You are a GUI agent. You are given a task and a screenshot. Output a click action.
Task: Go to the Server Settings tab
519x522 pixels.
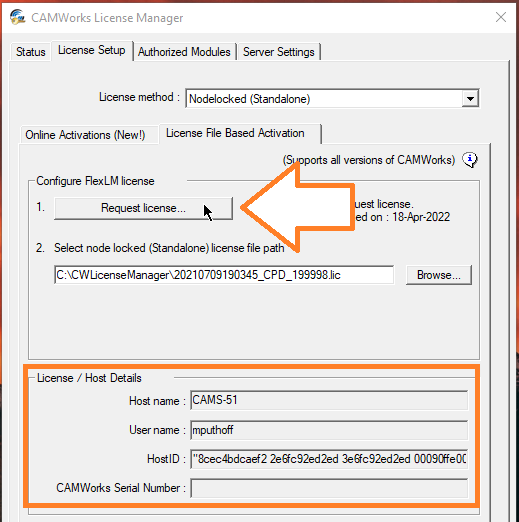tap(279, 52)
